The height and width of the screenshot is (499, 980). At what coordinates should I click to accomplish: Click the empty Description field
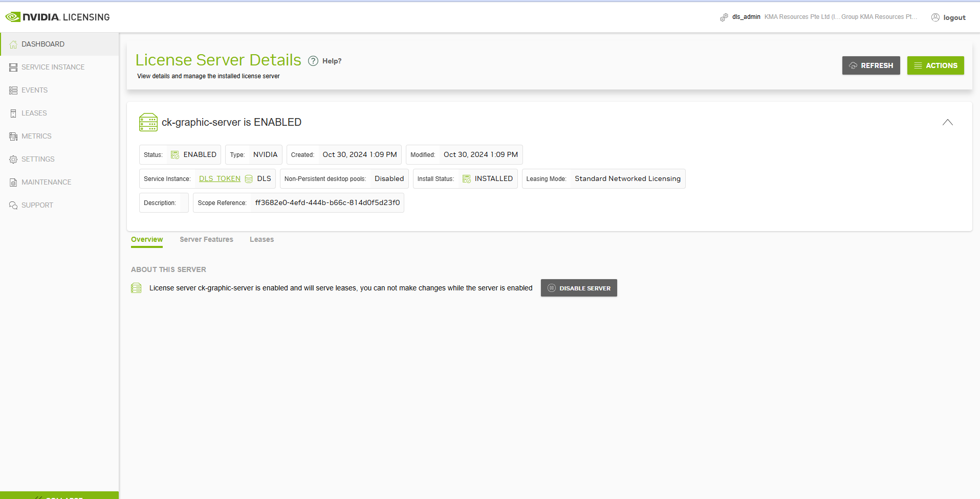coord(164,203)
